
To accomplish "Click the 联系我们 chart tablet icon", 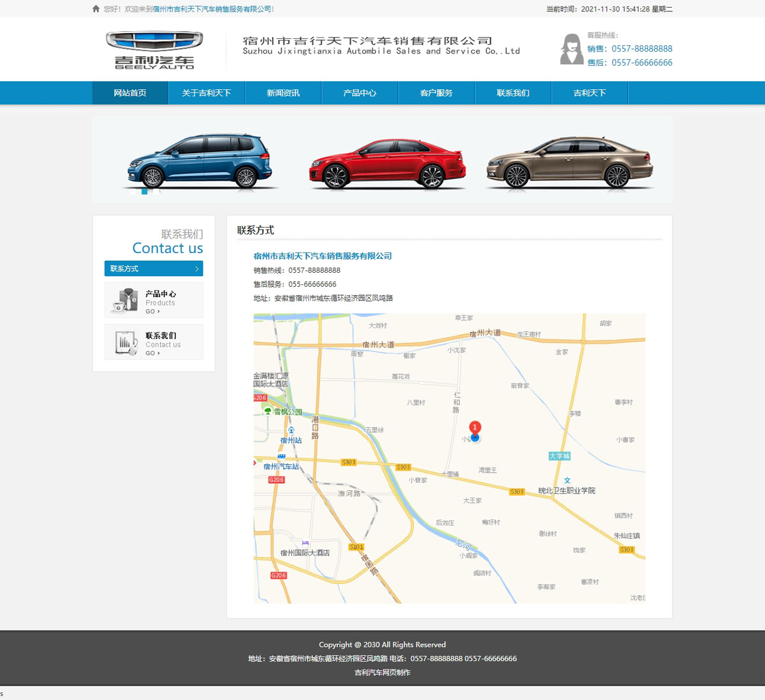I will (126, 342).
